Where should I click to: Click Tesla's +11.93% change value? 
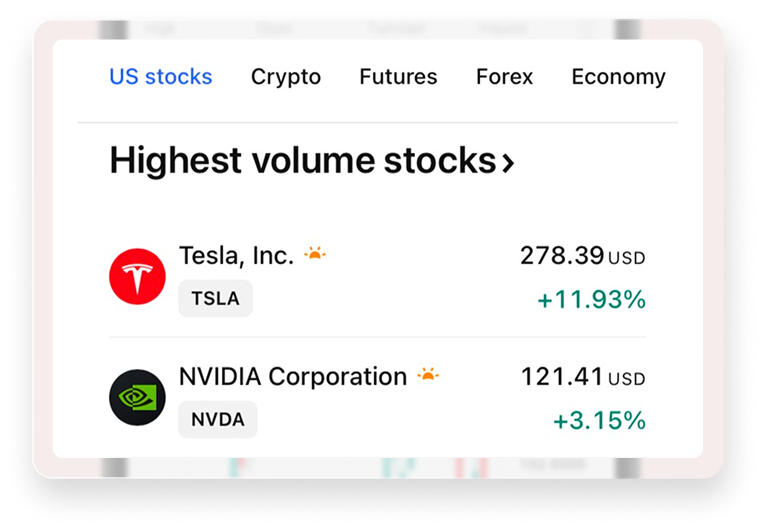(x=591, y=299)
